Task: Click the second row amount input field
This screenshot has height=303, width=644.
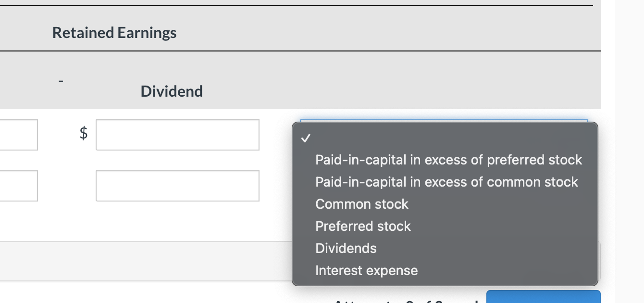Action: [177, 186]
